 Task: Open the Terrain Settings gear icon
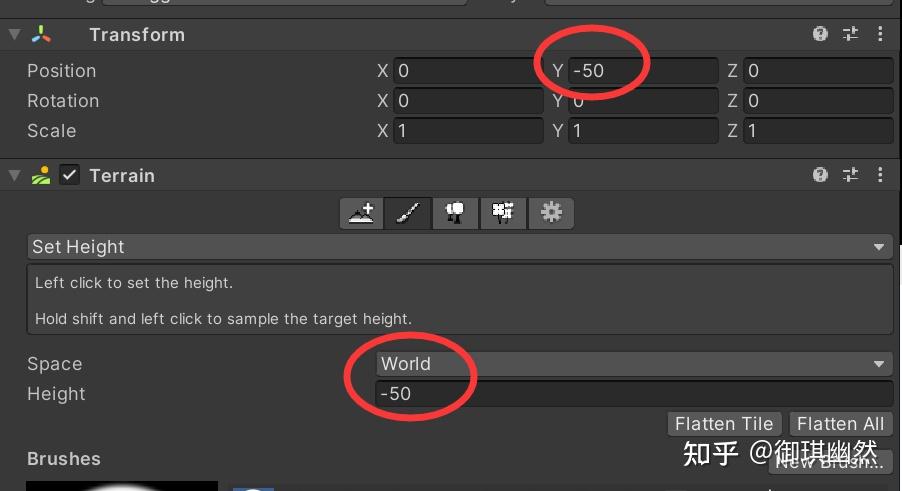point(551,213)
